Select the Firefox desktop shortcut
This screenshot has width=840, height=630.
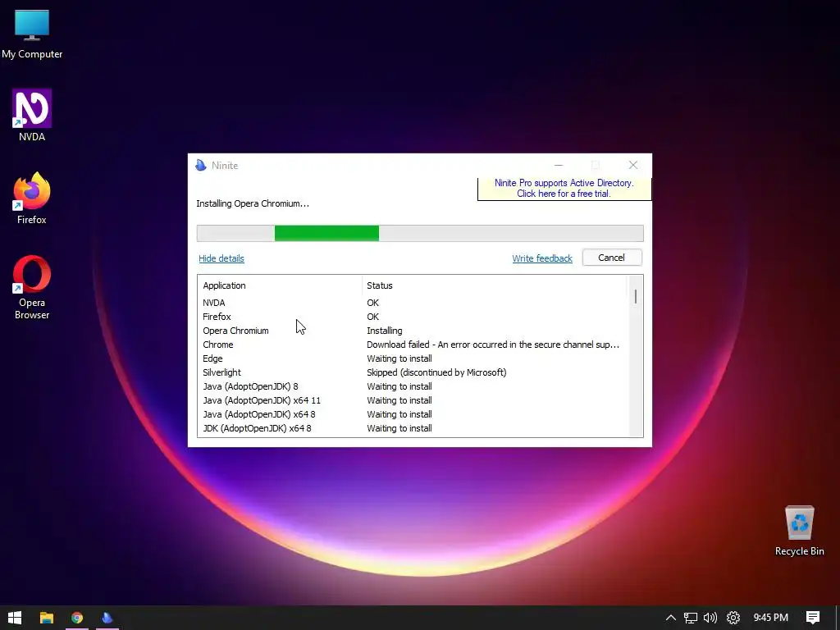point(32,199)
